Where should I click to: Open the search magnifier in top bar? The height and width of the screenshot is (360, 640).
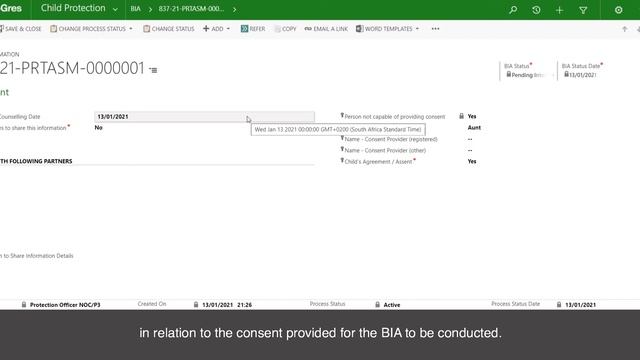tap(513, 10)
